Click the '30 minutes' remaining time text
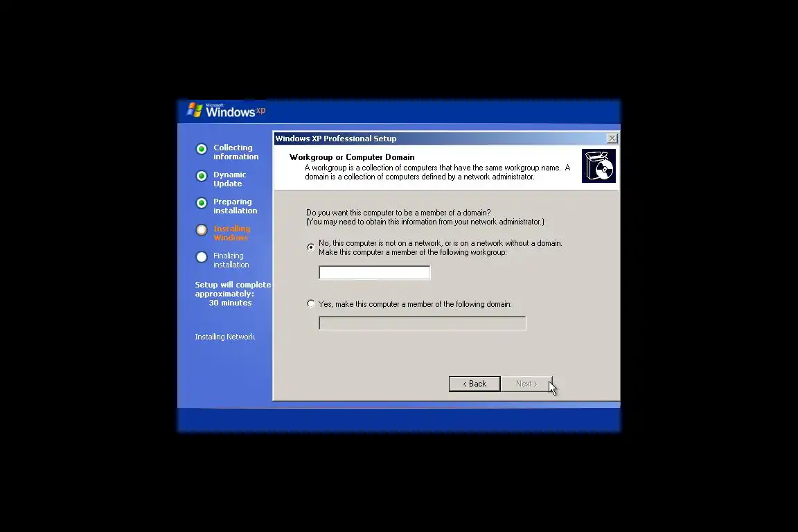798x532 pixels. [x=230, y=303]
